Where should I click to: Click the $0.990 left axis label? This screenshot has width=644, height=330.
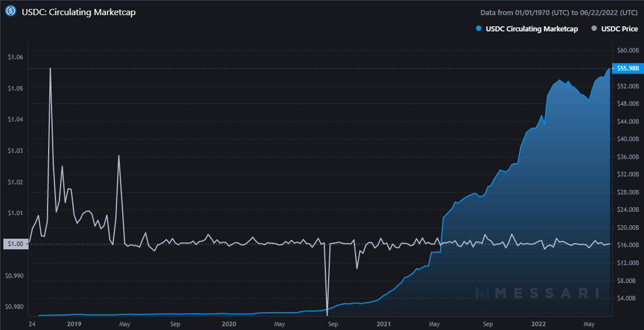coord(15,275)
